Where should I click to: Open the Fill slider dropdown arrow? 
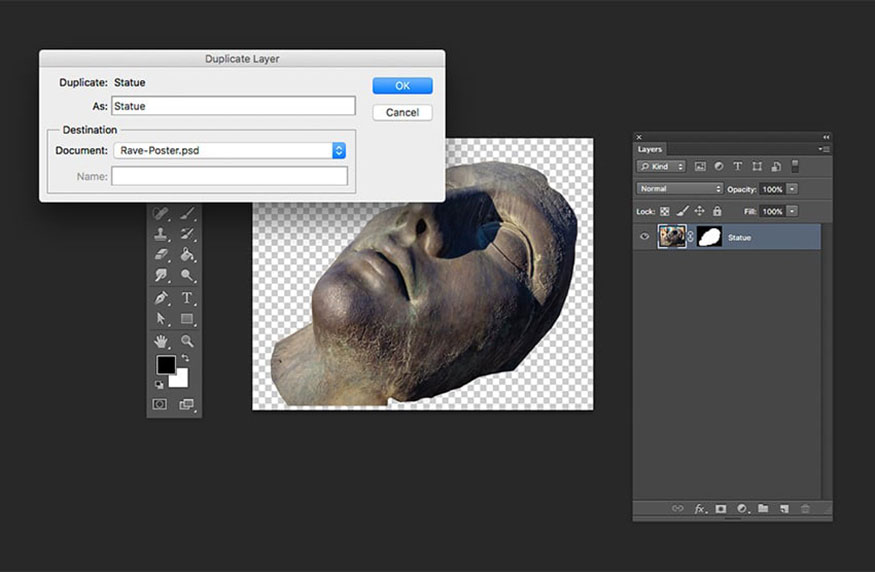tap(792, 211)
